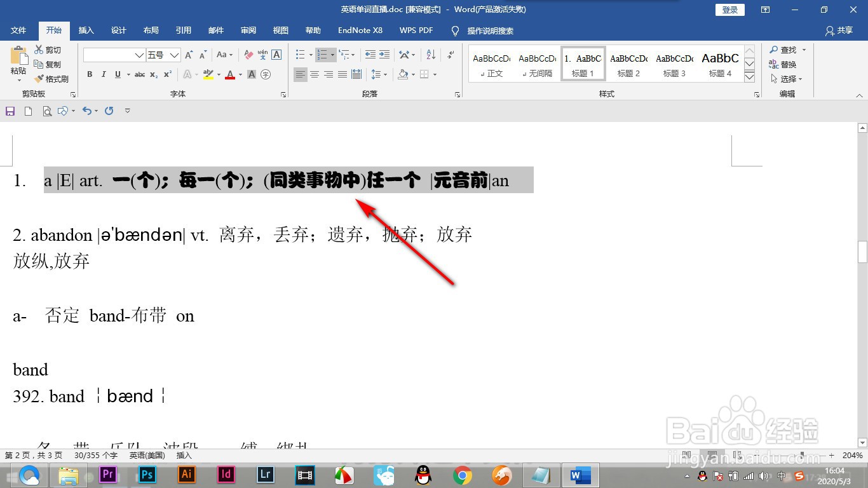Open the 替换 (Replace) tool
Image resolution: width=868 pixels, height=488 pixels.
pyautogui.click(x=789, y=64)
